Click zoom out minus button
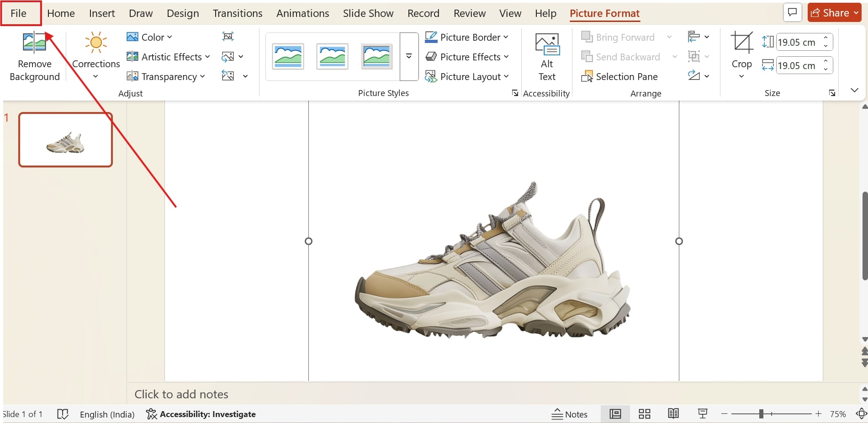 (x=724, y=414)
